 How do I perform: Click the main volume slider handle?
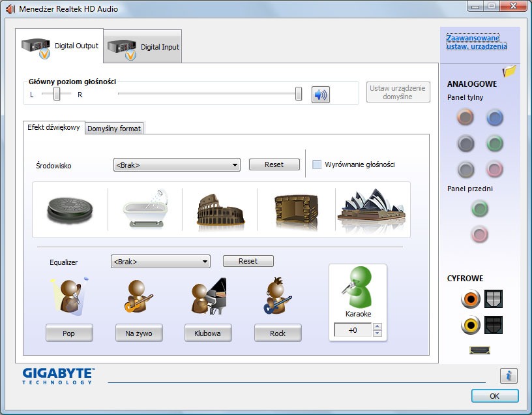pyautogui.click(x=299, y=95)
